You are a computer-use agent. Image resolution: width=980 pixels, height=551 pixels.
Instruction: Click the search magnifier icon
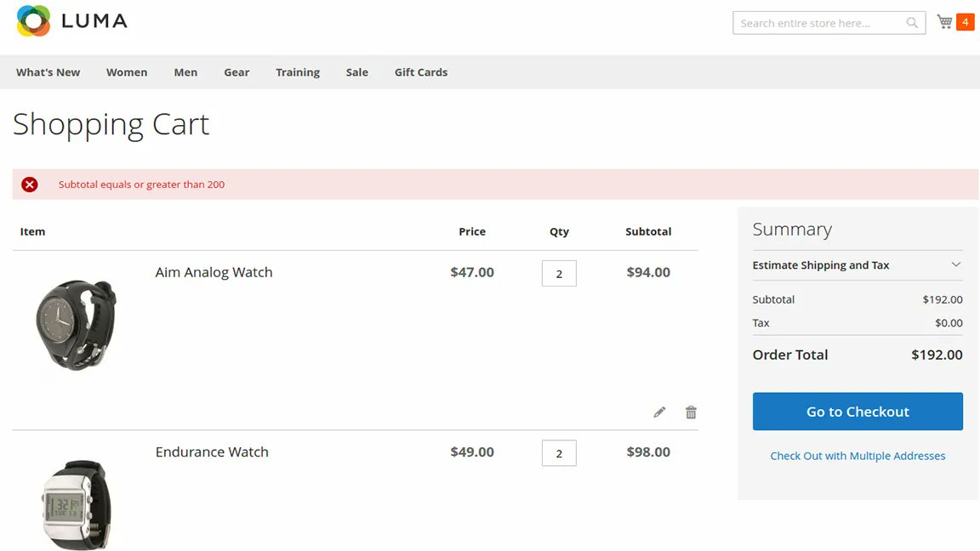[911, 22]
